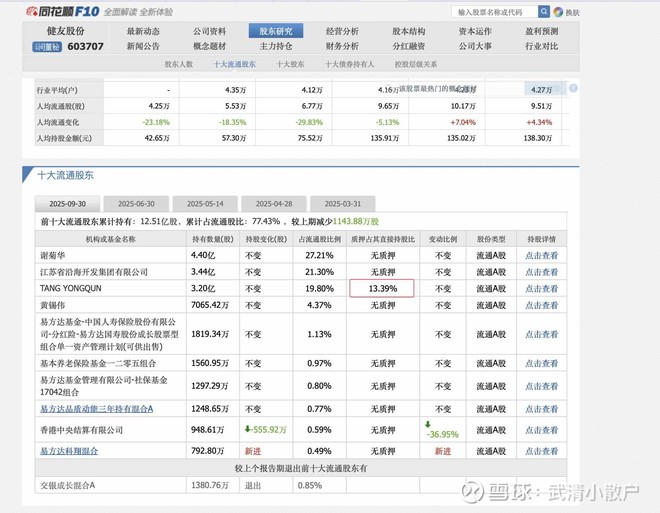The height and width of the screenshot is (513, 660).
Task: Click the 同花顺 F10 logo
Action: click(62, 11)
